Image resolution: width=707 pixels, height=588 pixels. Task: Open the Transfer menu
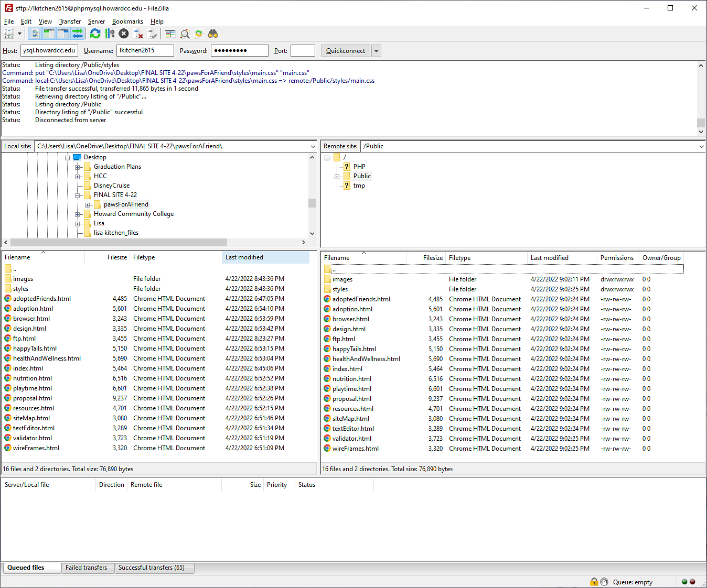(70, 21)
